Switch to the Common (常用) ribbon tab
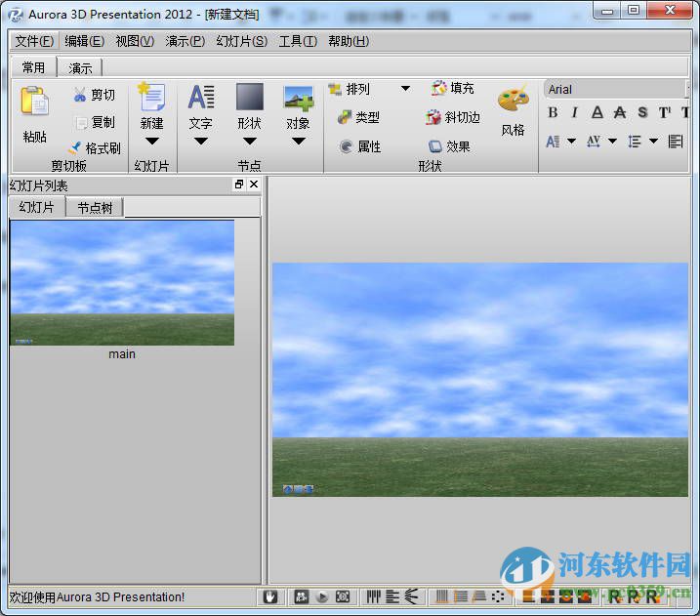 click(33, 67)
